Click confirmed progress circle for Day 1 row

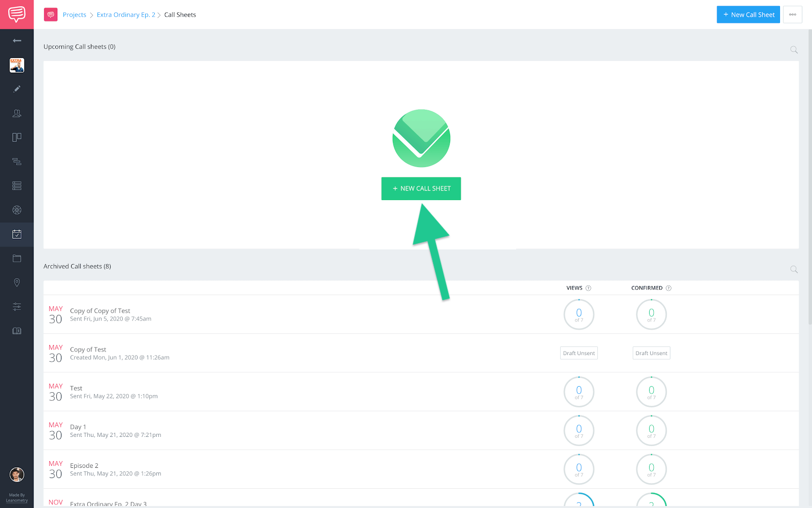click(x=652, y=430)
